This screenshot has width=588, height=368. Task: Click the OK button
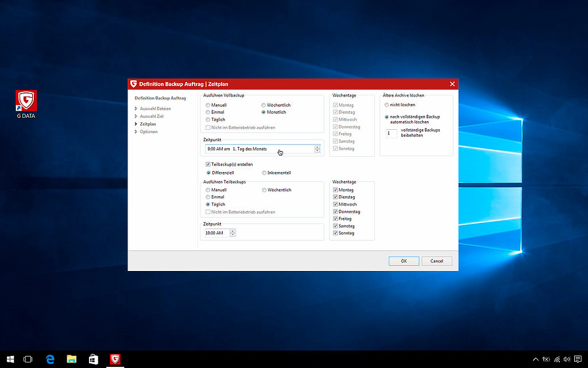coord(404,261)
